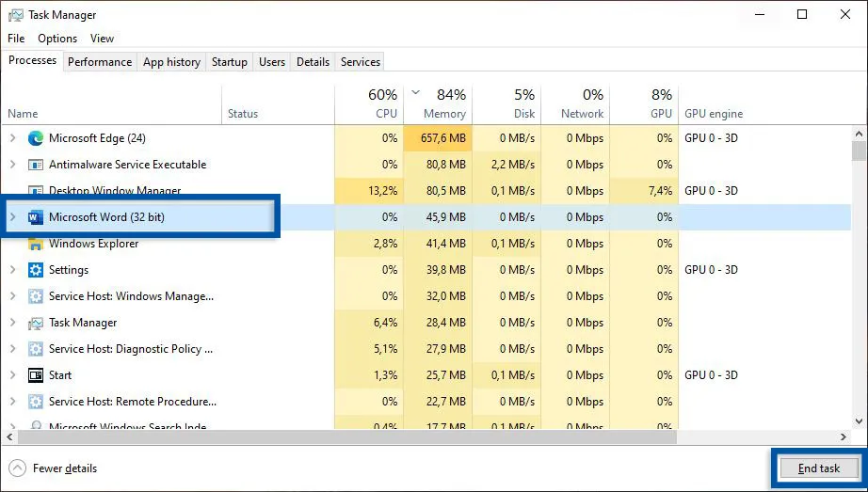Viewport: 868px width, 492px height.
Task: Expand Service Host: Remote Procedure entry
Action: (x=13, y=402)
